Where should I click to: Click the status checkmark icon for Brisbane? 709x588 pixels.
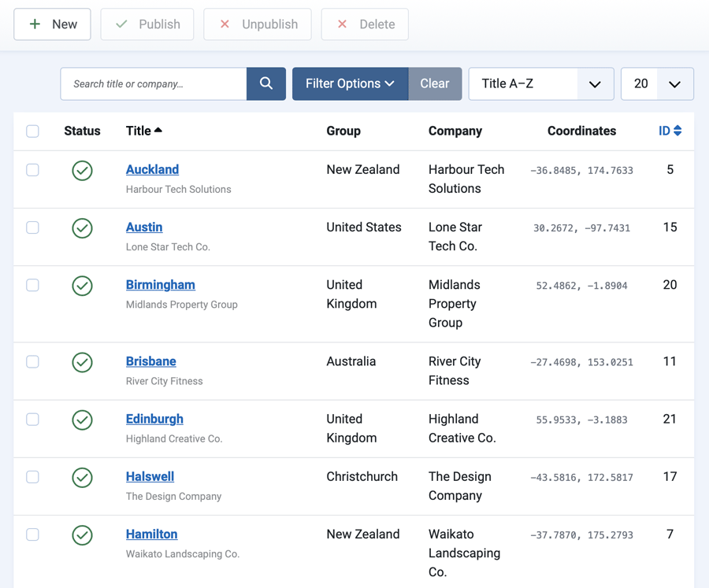[x=82, y=362]
